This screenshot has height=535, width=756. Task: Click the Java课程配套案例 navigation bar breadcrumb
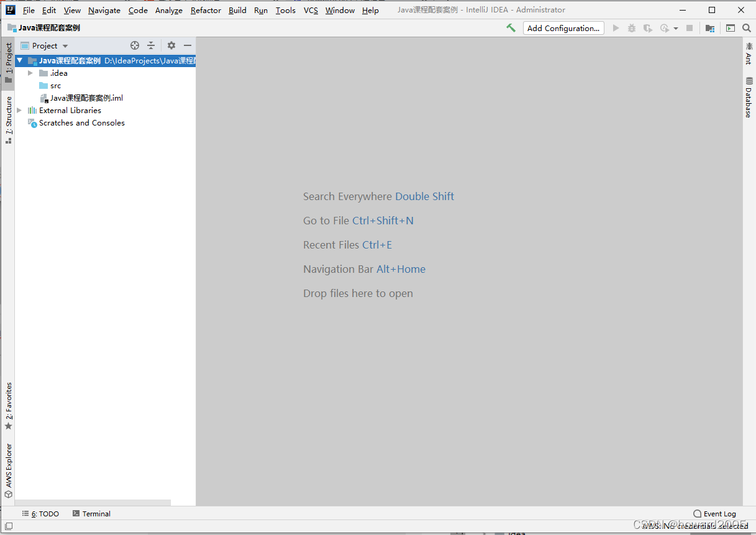coord(43,28)
